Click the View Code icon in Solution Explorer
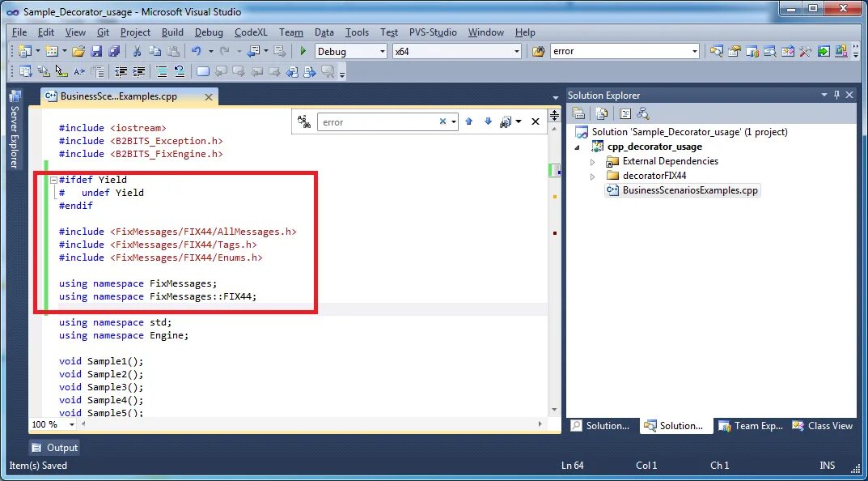Image resolution: width=868 pixels, height=481 pixels. pyautogui.click(x=625, y=113)
